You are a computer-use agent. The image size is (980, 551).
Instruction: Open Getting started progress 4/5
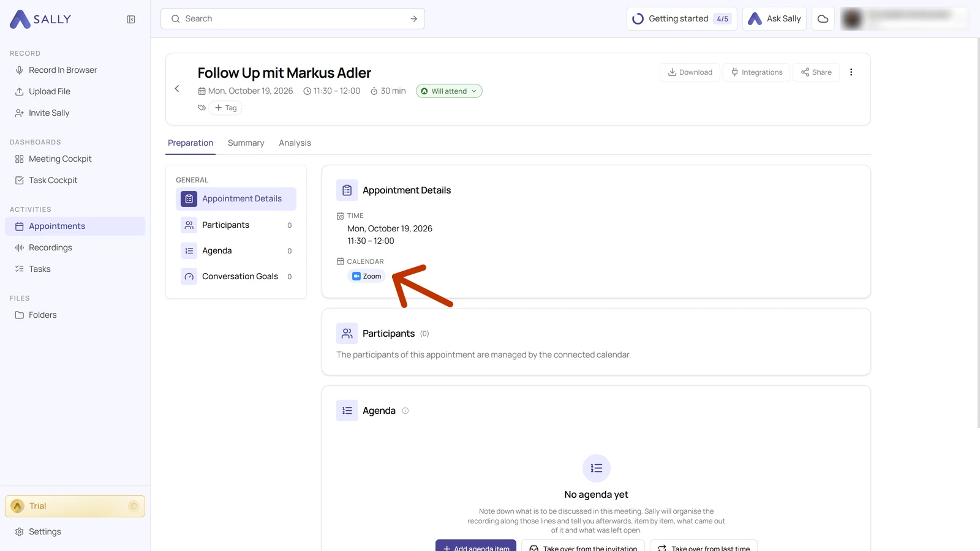(x=682, y=19)
